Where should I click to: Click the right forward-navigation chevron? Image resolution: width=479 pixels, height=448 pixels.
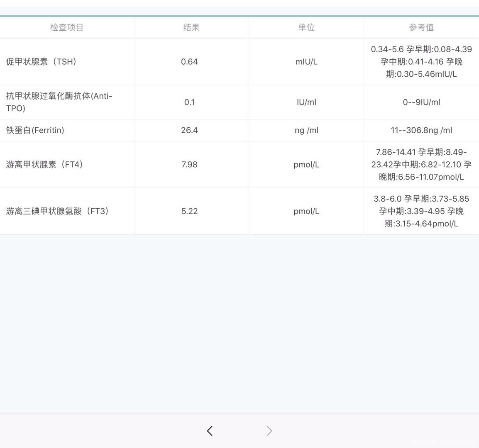click(269, 431)
